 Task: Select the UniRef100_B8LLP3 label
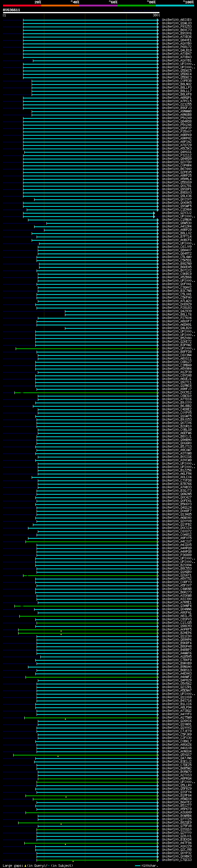(x=176, y=88)
